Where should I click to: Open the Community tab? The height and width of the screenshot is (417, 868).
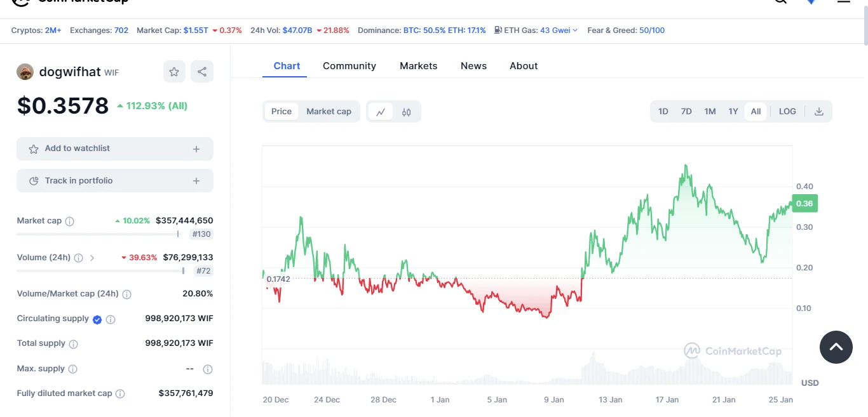pos(349,66)
